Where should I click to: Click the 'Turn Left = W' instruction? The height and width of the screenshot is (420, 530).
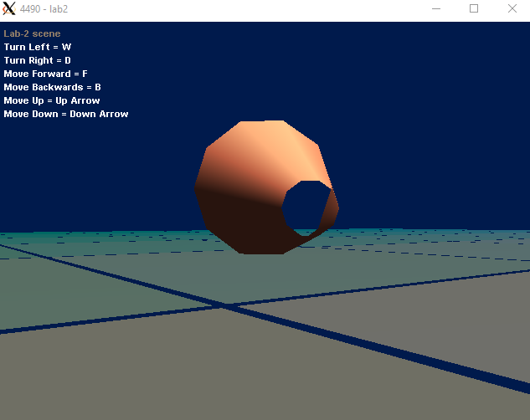pos(38,47)
